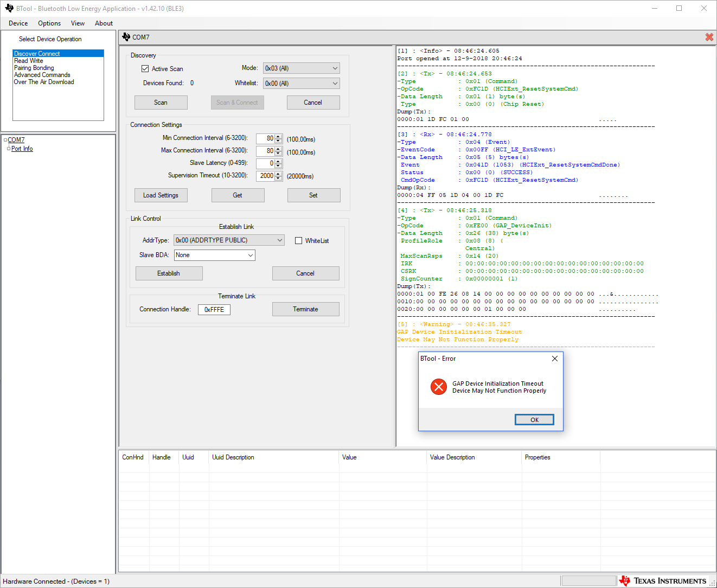Select Pairing Bonding in the operation list
Screen dimensions: 717x588
pyautogui.click(x=33, y=67)
